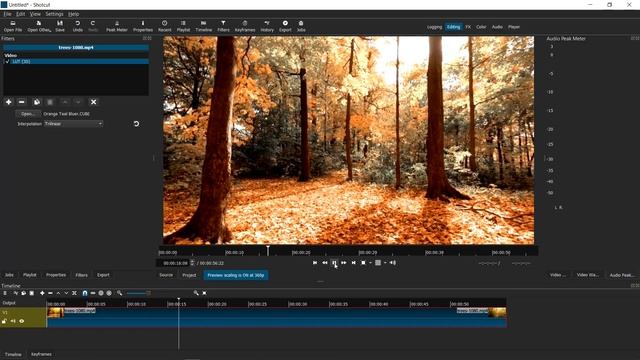The width and height of the screenshot is (640, 360).
Task: Click the timeline playhead marker
Action: click(x=178, y=300)
